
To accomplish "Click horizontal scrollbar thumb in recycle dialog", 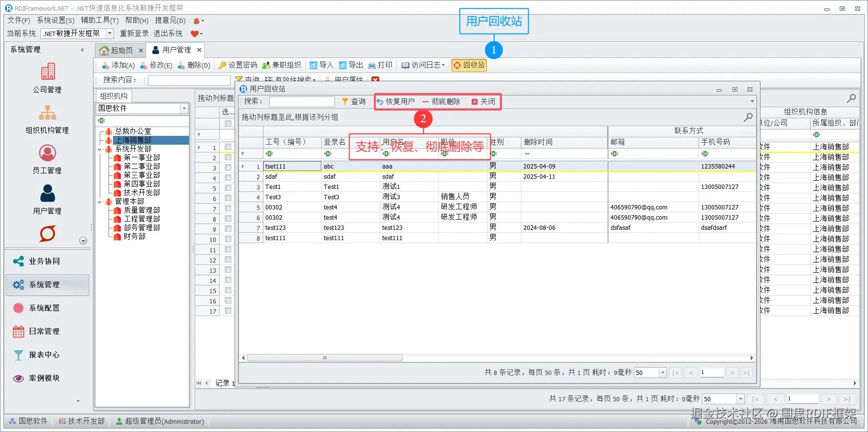I will [325, 358].
